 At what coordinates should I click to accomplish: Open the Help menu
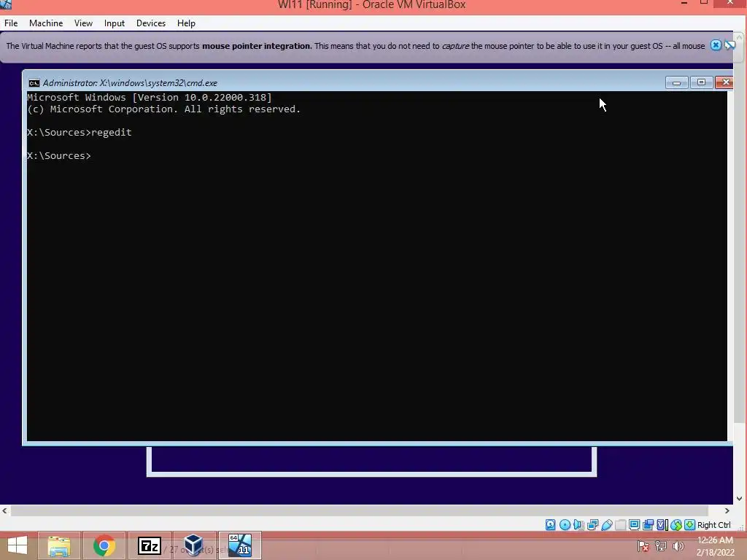(186, 23)
